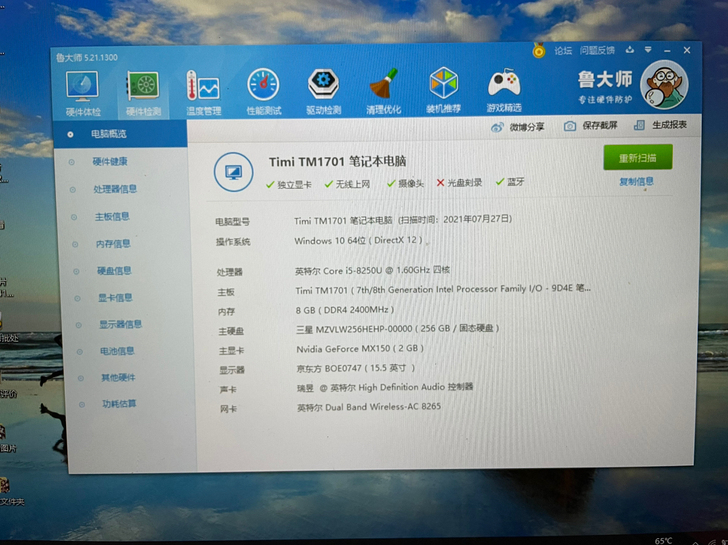Share via 微博分享
This screenshot has height=545, width=728.
(x=518, y=127)
